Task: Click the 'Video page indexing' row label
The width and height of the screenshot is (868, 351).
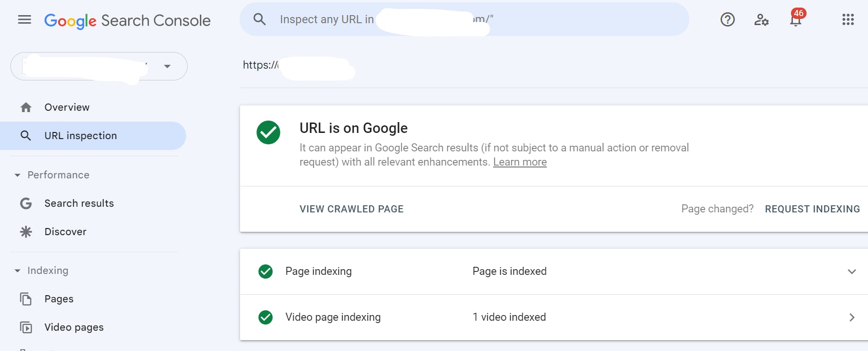Action: point(333,317)
